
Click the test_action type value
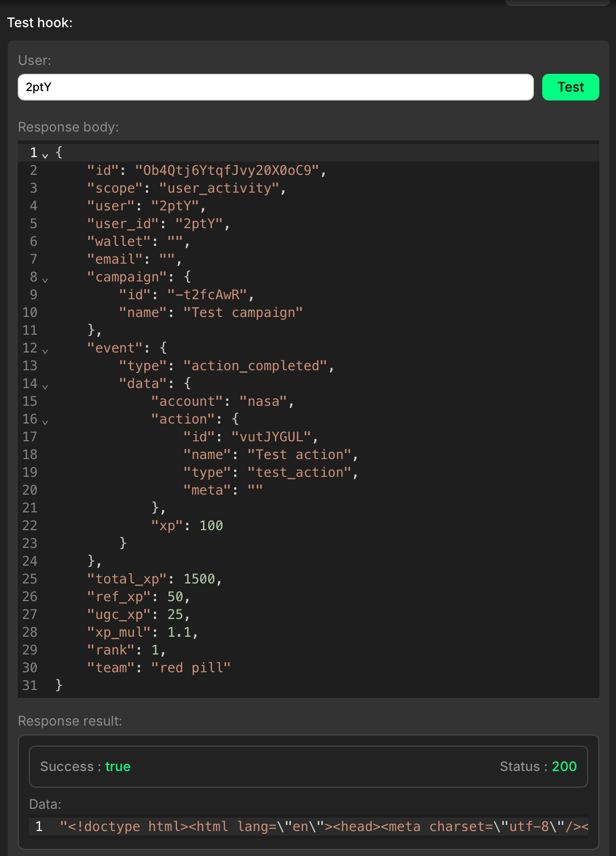click(x=300, y=472)
